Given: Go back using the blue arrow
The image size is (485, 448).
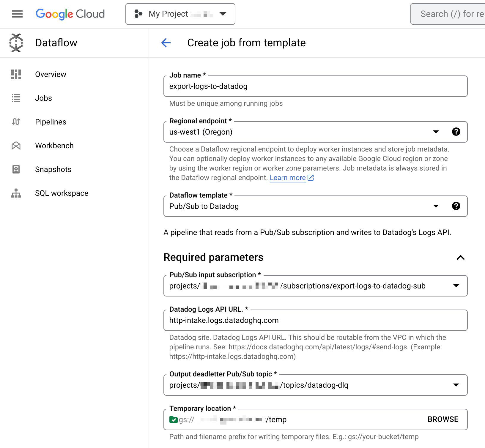Looking at the screenshot, I should [166, 43].
